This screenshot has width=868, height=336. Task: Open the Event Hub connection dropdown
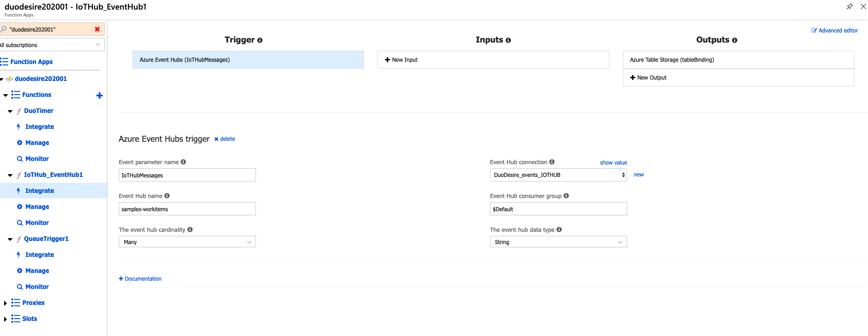558,175
